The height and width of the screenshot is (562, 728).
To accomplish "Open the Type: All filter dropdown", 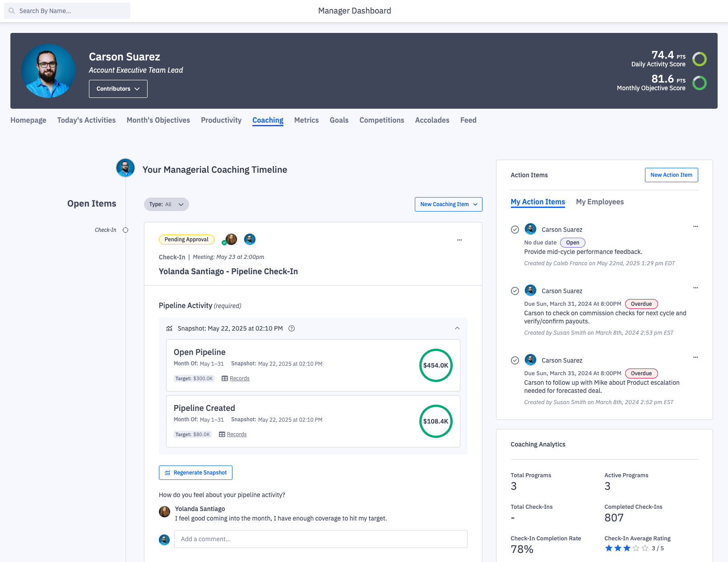I will (166, 204).
